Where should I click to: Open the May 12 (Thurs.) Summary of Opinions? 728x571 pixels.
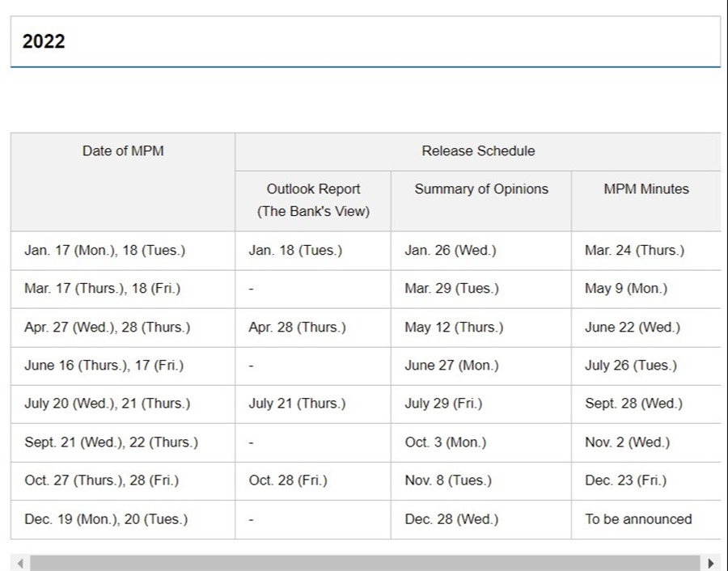coord(454,328)
